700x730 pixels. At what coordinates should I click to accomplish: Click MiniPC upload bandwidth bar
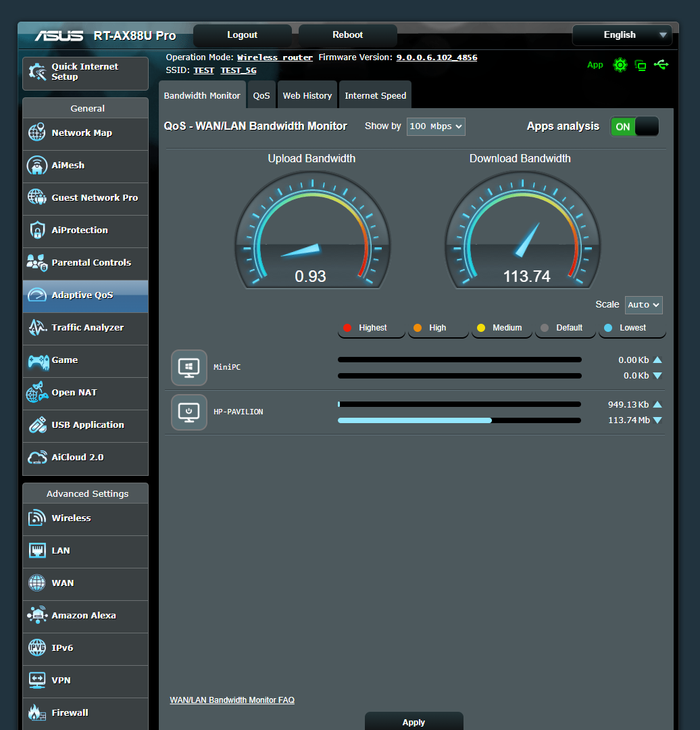459,360
